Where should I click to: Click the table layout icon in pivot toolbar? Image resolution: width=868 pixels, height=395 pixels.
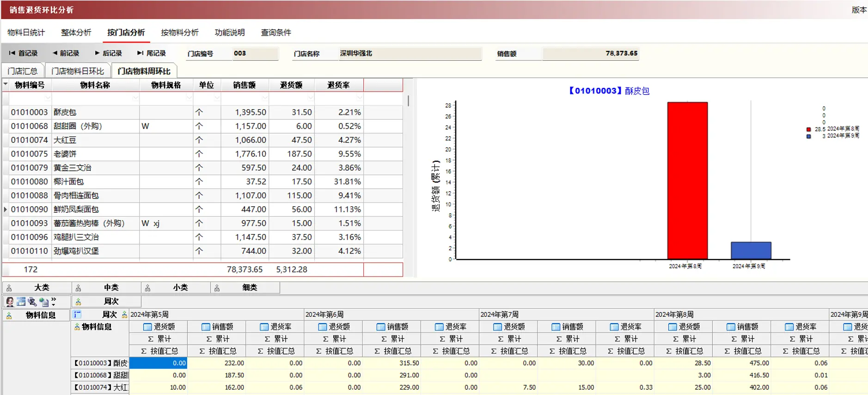(x=21, y=302)
